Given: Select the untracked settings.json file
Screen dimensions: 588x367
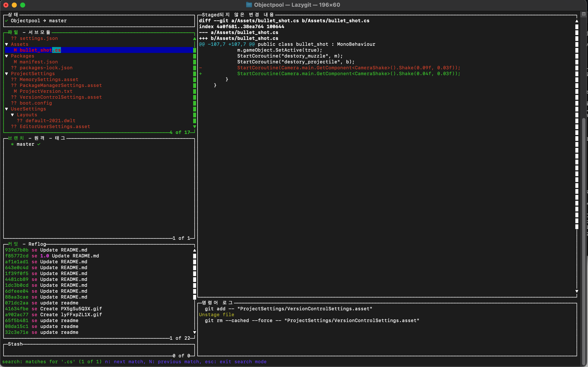Looking at the screenshot, I should point(39,38).
